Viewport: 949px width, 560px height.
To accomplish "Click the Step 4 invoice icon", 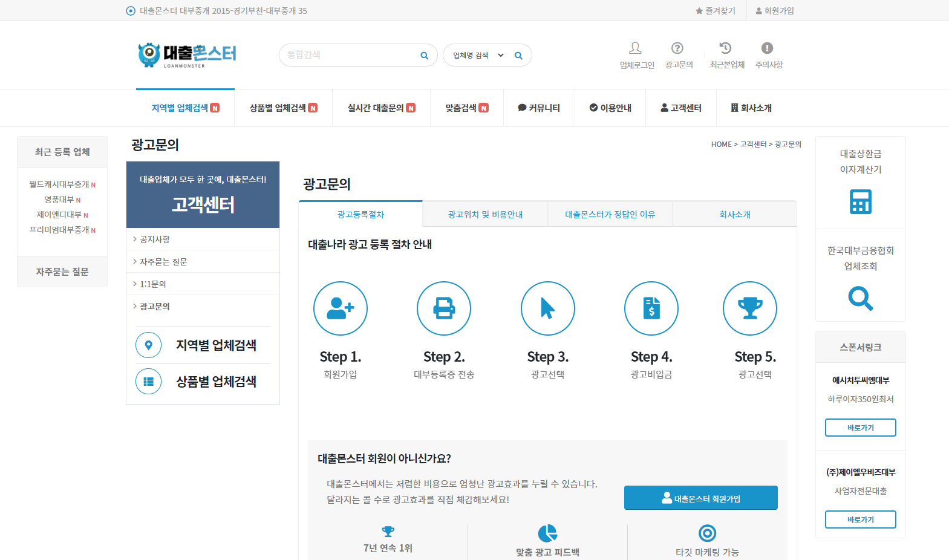I will 651,308.
